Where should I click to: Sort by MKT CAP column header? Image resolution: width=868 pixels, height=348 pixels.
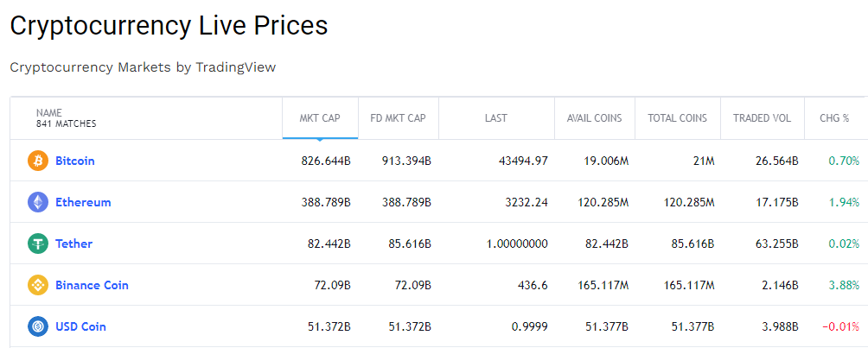click(x=320, y=118)
